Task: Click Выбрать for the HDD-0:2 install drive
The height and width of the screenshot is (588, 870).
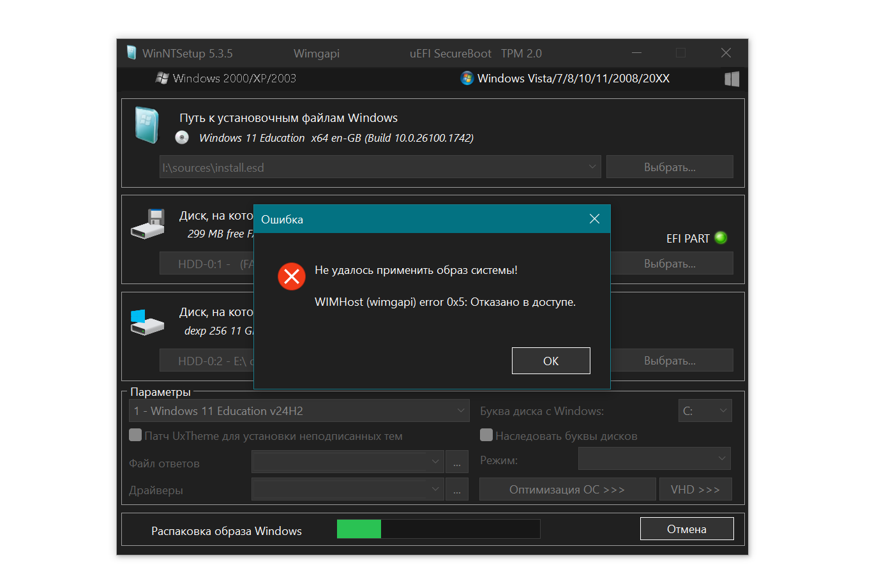Action: click(x=672, y=361)
